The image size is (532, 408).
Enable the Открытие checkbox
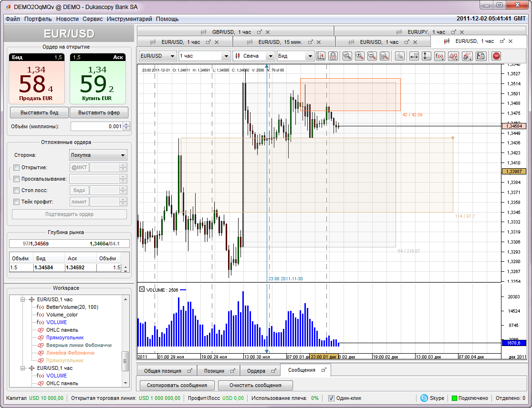click(x=16, y=167)
